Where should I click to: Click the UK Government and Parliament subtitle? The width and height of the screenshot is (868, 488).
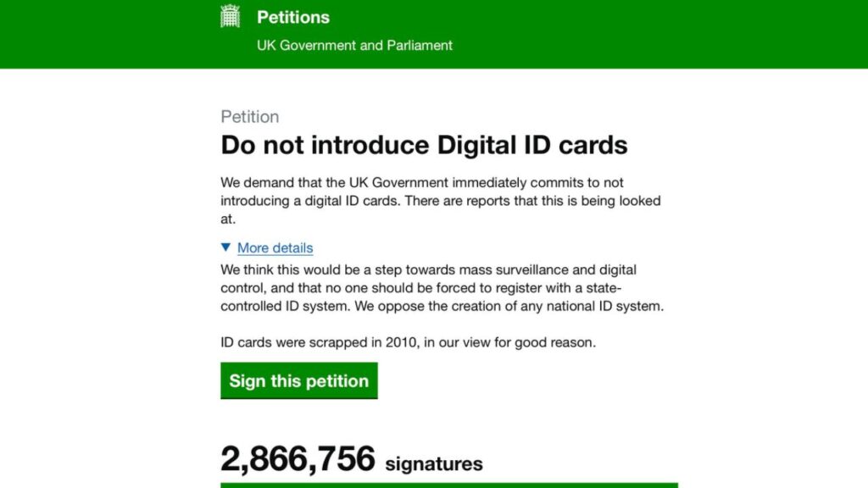(x=354, y=45)
